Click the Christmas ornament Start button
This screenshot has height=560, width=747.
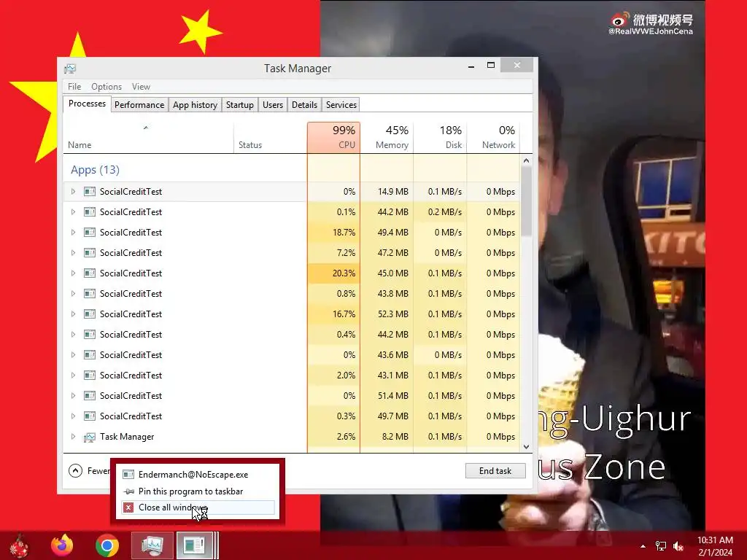click(x=19, y=546)
